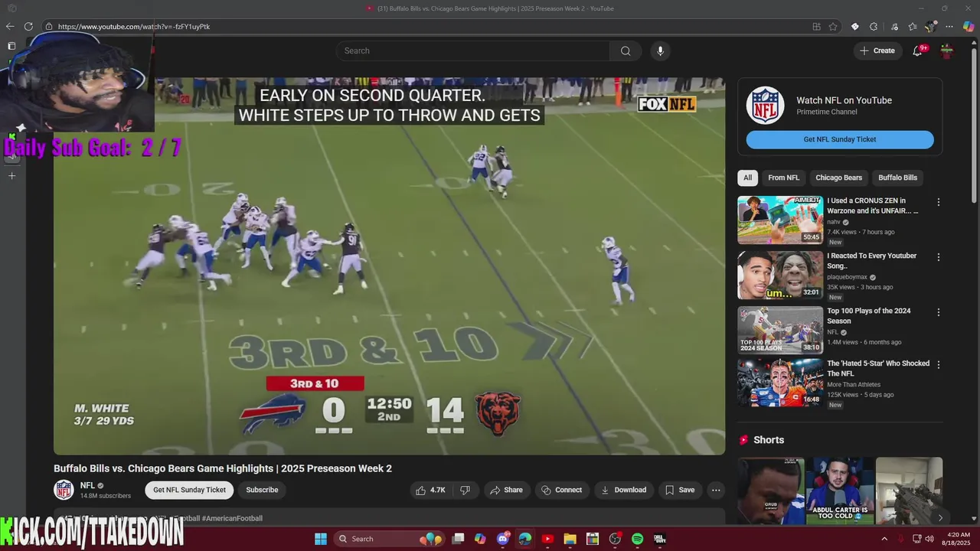Screen dimensions: 980x551
Task: Share the video
Action: coord(506,490)
